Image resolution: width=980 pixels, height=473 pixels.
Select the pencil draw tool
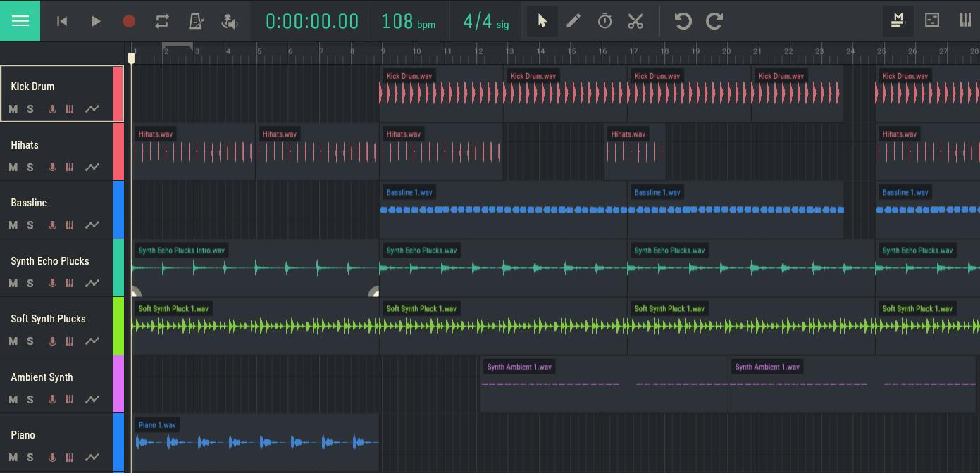point(573,21)
